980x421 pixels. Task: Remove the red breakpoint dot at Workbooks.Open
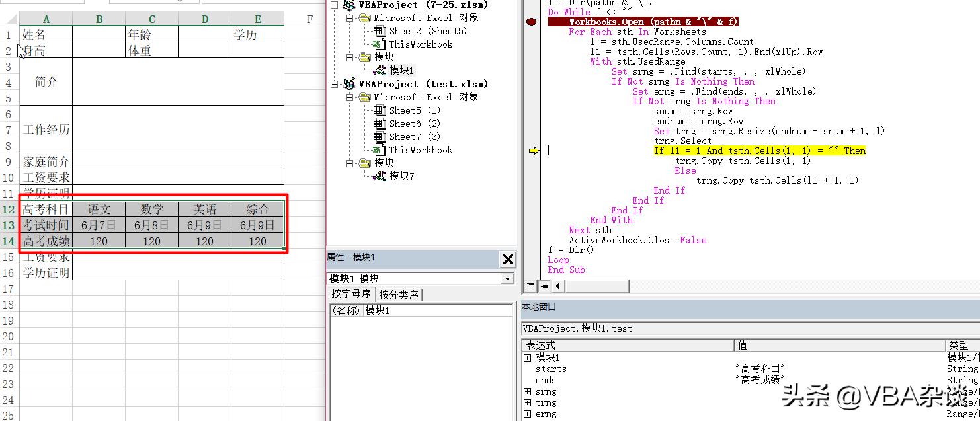tap(532, 22)
